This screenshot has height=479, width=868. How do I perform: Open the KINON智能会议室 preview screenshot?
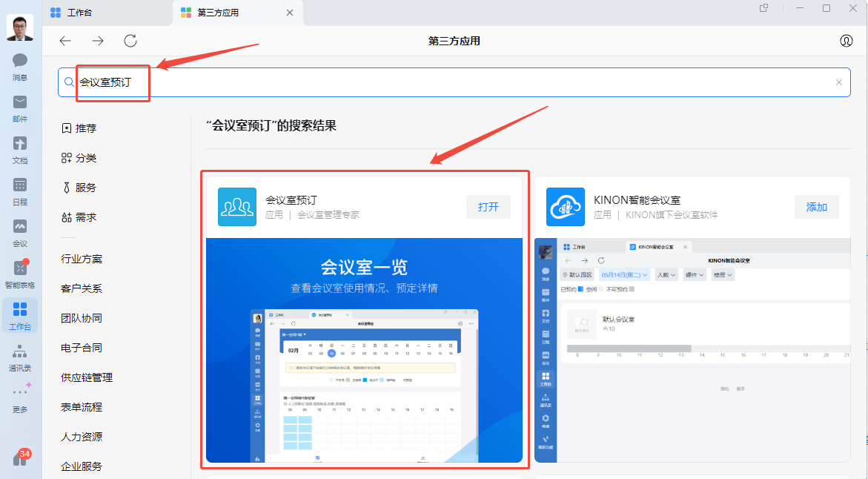pos(692,350)
